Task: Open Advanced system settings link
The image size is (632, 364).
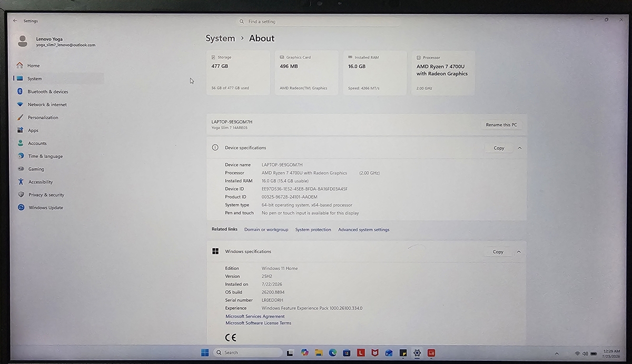Action: tap(364, 230)
